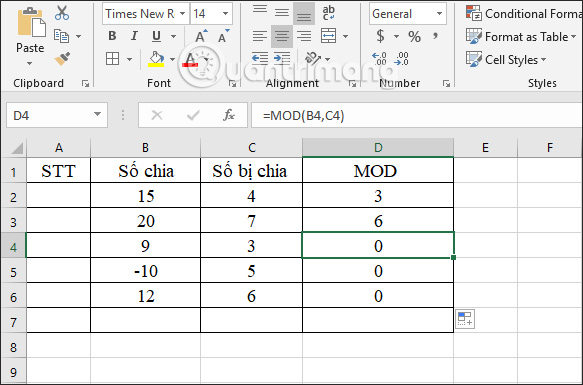The image size is (583, 385).
Task: Open Insert Function fx dialog
Action: point(229,115)
